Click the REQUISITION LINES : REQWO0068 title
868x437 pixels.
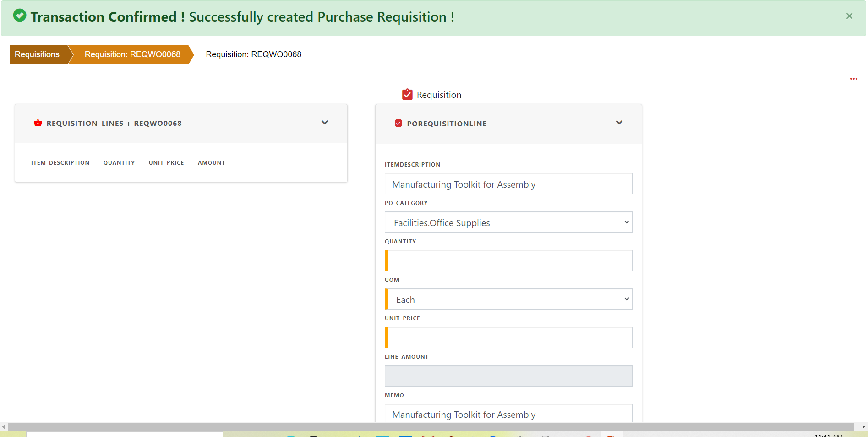point(114,124)
